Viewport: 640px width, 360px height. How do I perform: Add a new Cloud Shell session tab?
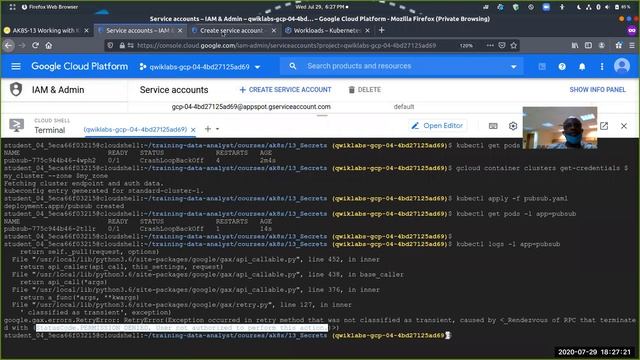pos(208,129)
